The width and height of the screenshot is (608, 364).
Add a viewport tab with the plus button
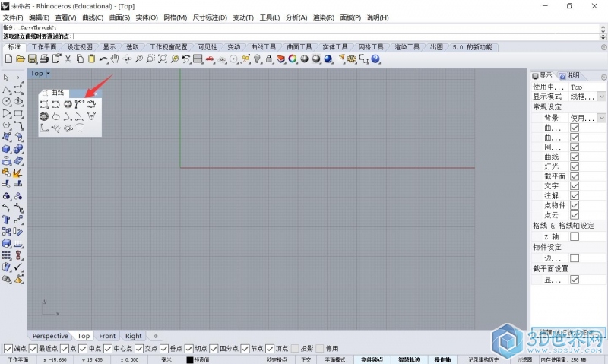tap(156, 336)
